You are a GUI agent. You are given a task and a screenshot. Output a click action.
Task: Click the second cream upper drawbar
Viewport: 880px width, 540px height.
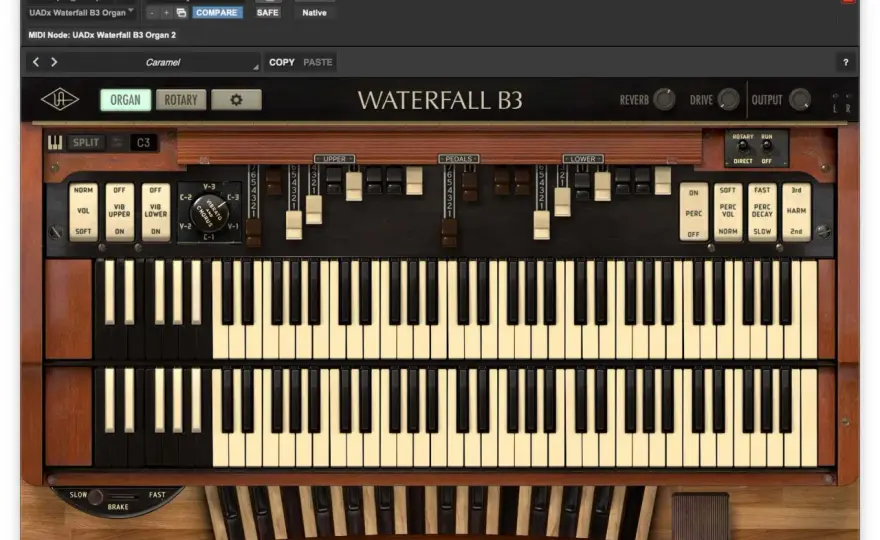314,210
